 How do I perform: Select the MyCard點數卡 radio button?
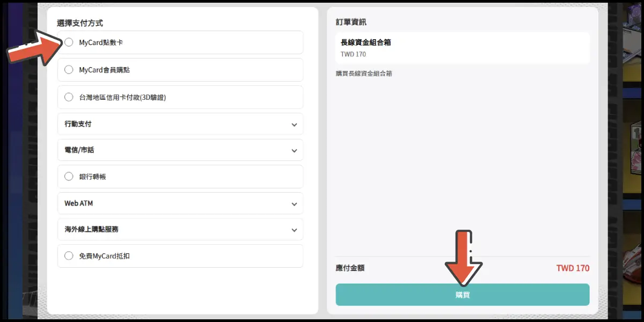click(69, 42)
